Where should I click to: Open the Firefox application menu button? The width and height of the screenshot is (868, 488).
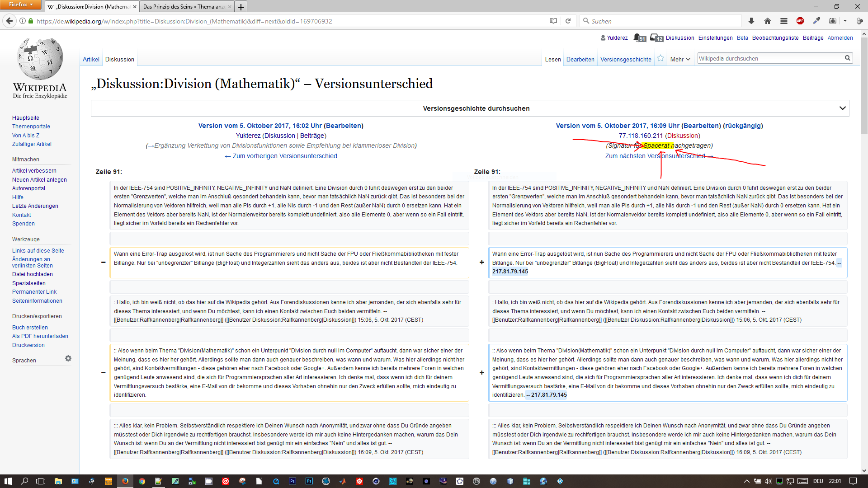tap(784, 21)
